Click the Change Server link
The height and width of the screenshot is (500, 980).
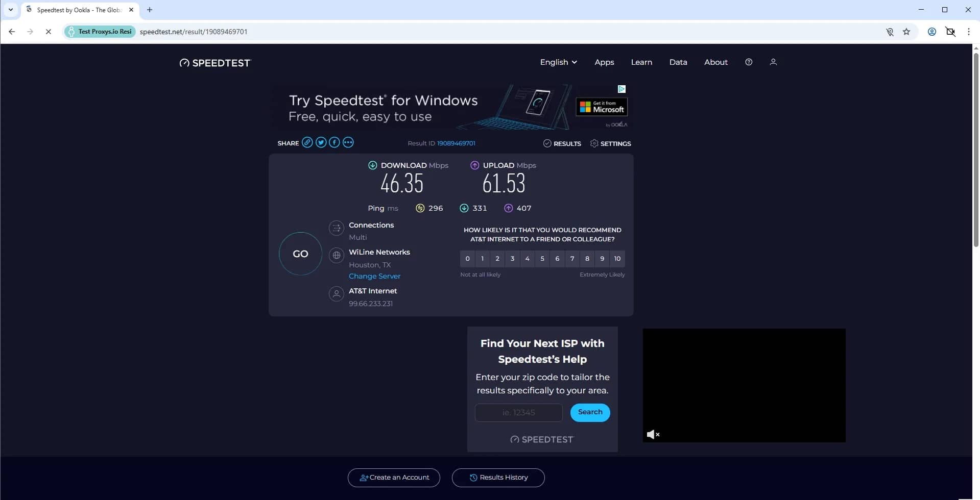tap(374, 276)
